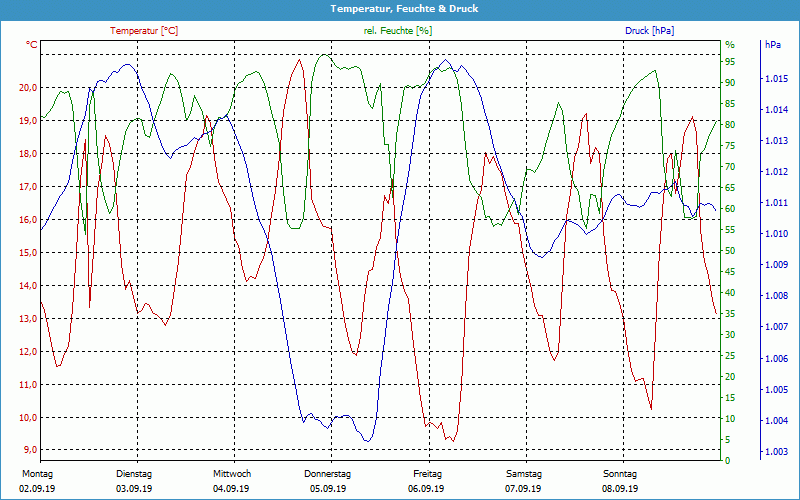Click the date '07.09.19'

point(523,489)
